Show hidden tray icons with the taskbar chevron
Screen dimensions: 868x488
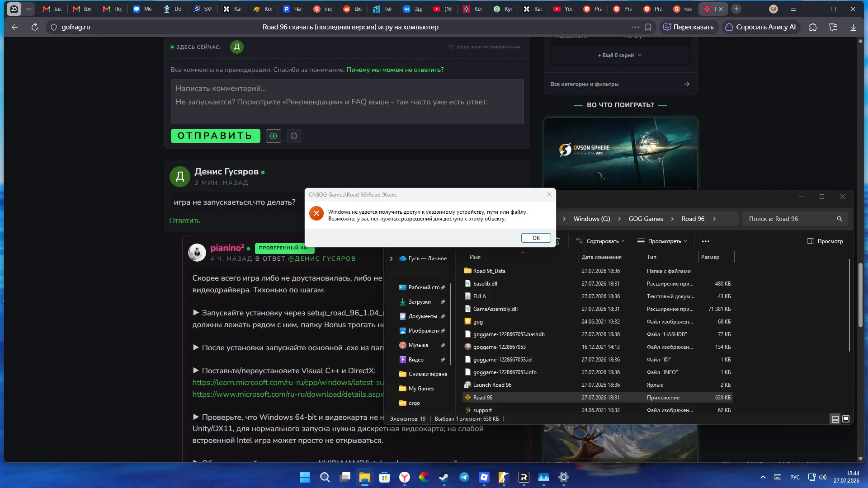coord(763,477)
